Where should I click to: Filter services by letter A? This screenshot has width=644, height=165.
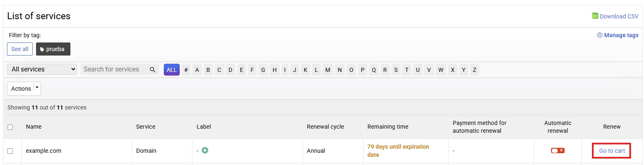[x=197, y=70]
